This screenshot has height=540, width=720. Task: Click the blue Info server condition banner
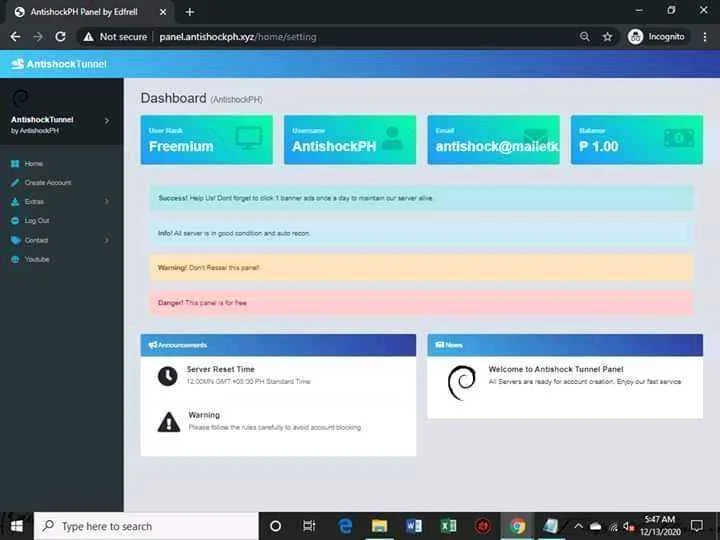pyautogui.click(x=422, y=233)
